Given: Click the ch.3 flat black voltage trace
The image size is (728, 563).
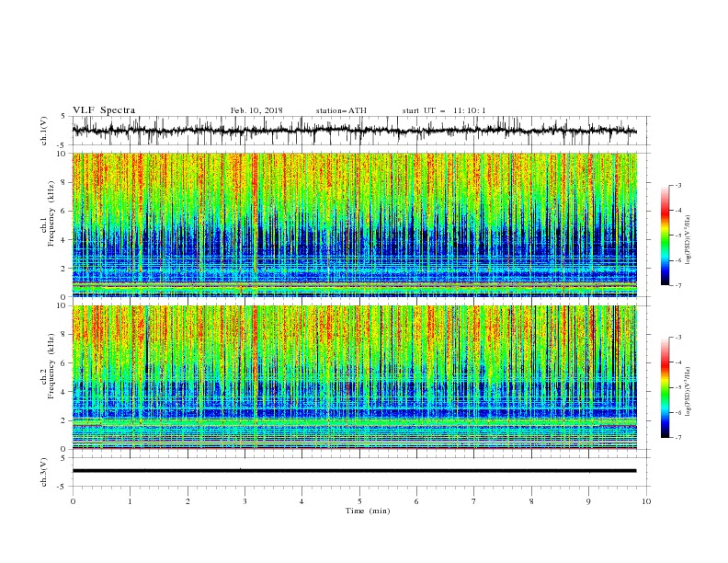Looking at the screenshot, I should (354, 471).
